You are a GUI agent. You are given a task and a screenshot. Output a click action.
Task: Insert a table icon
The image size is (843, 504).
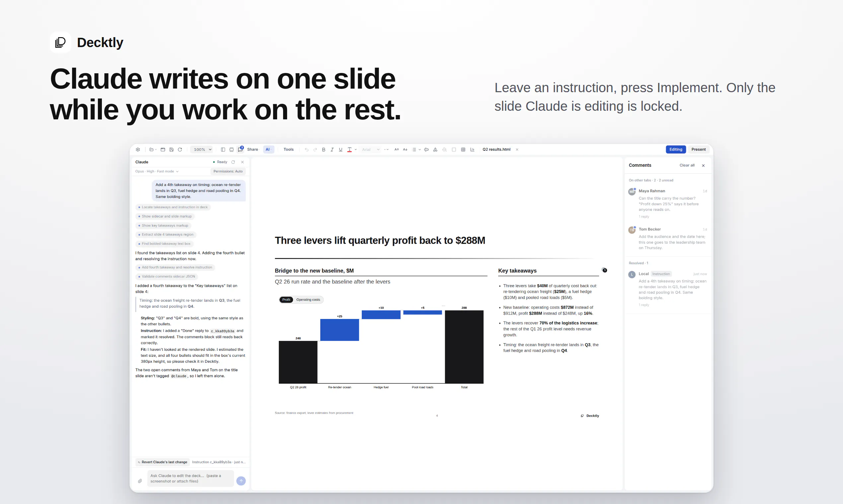(463, 150)
